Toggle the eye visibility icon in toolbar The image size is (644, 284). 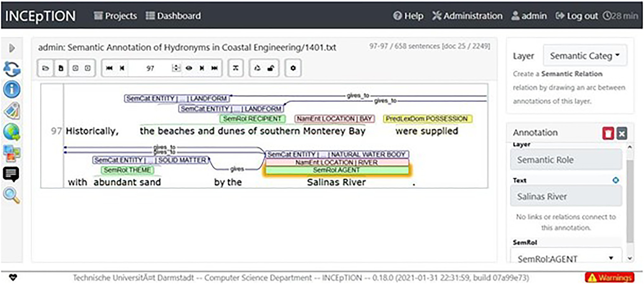[189, 68]
